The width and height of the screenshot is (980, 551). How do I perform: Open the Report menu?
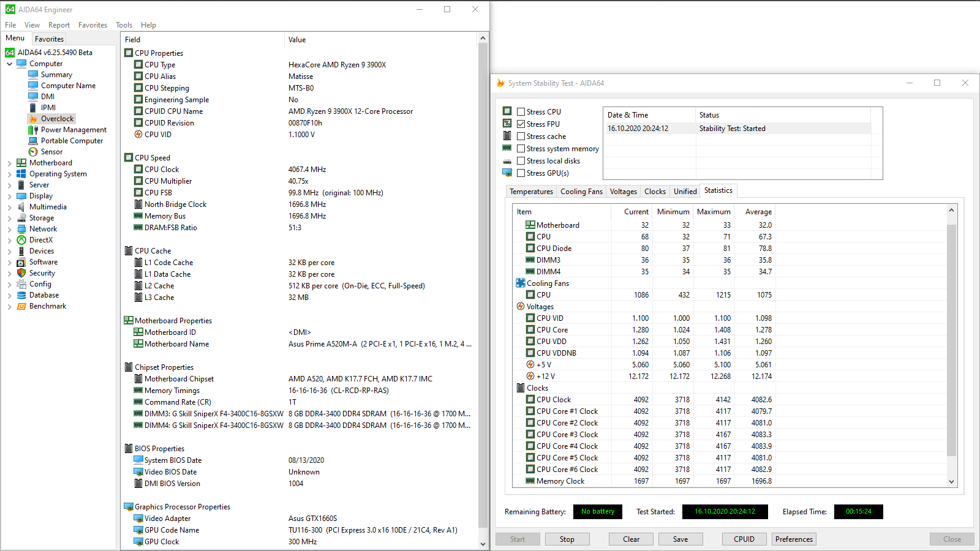59,25
